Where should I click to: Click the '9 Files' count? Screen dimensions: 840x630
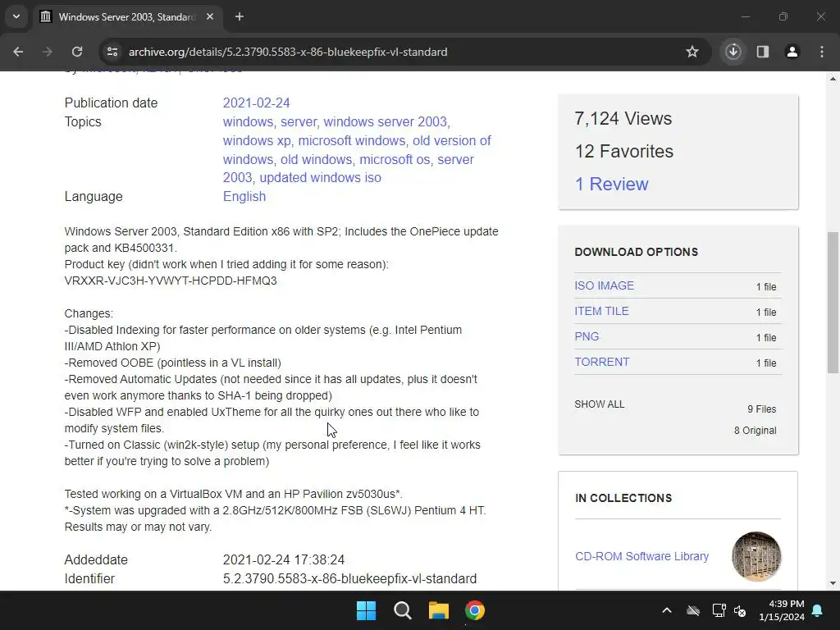click(x=762, y=409)
